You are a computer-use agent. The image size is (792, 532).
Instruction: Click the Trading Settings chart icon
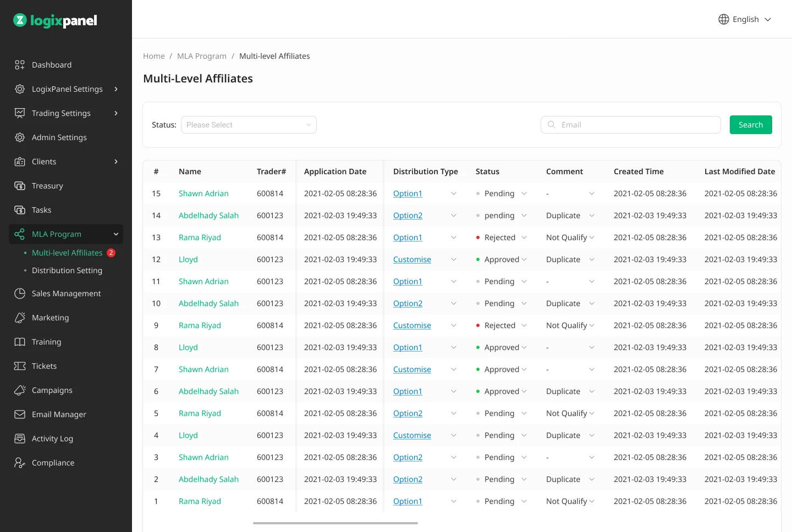tap(20, 113)
